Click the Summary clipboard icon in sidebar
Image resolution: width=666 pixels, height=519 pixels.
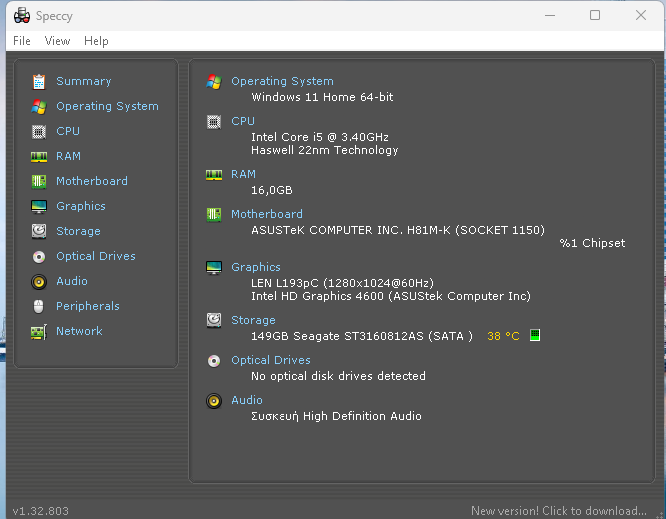point(39,82)
